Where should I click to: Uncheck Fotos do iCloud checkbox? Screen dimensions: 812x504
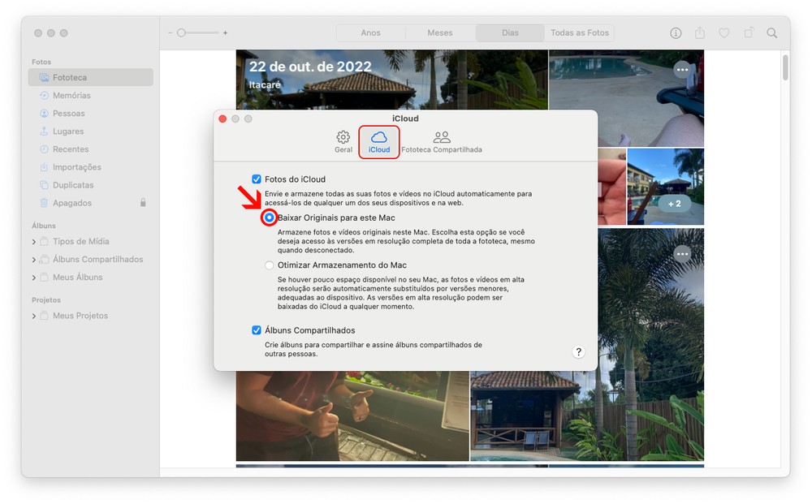257,179
